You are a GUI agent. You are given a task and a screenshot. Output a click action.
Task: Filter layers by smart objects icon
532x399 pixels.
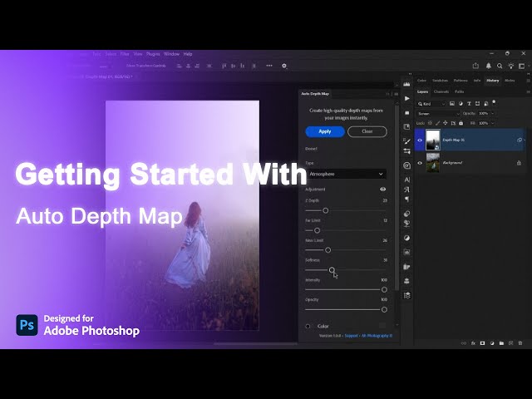pyautogui.click(x=485, y=103)
